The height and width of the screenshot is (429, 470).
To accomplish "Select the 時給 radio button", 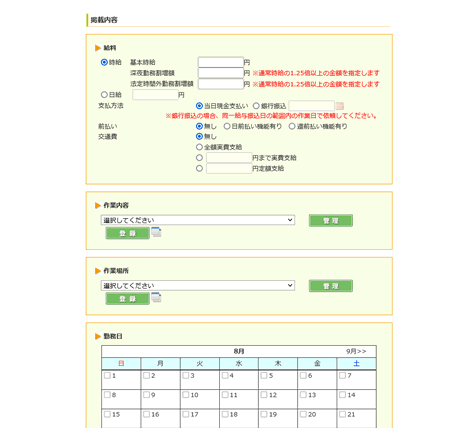I will tap(104, 62).
